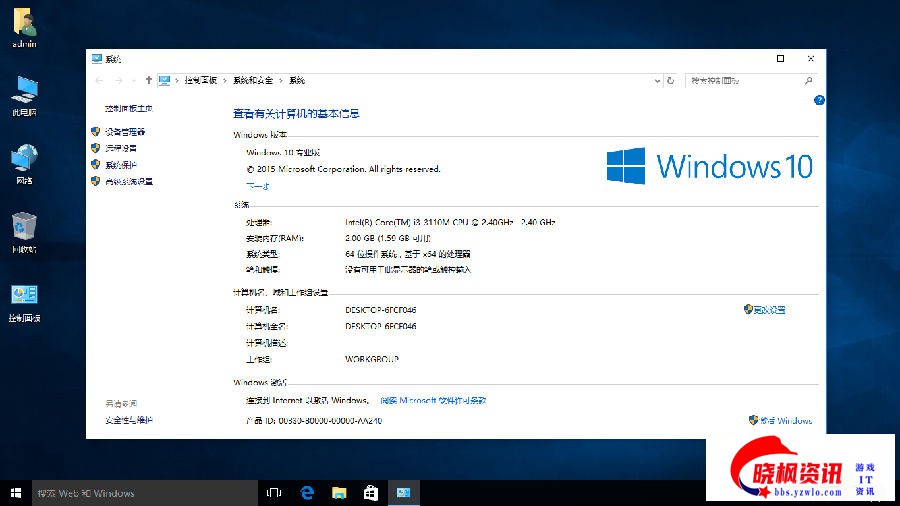Expand the address bar history dropdown

(x=655, y=80)
